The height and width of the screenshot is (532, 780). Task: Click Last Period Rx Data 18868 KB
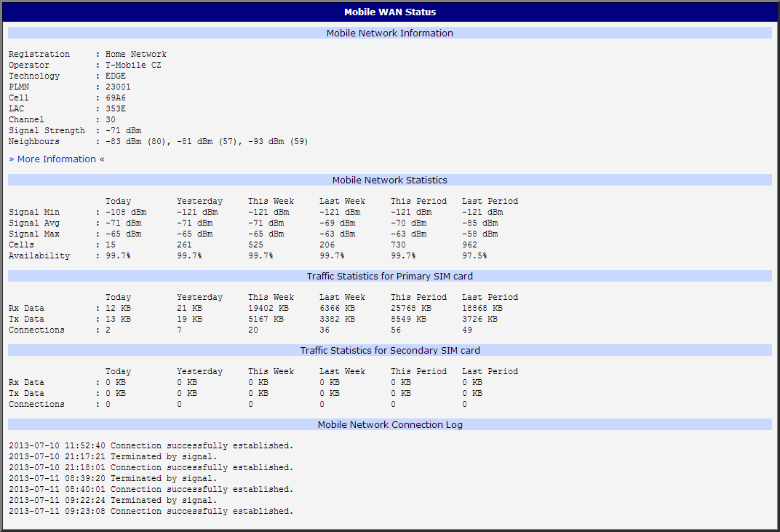click(x=482, y=309)
